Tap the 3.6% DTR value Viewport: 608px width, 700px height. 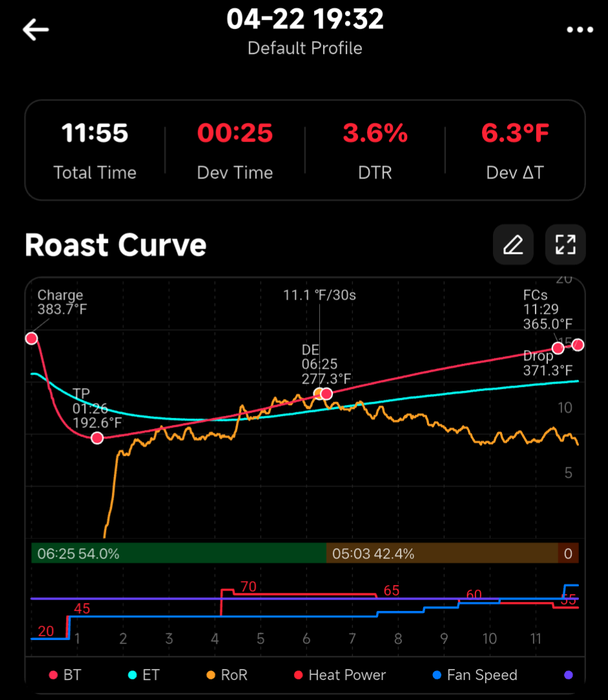point(375,133)
